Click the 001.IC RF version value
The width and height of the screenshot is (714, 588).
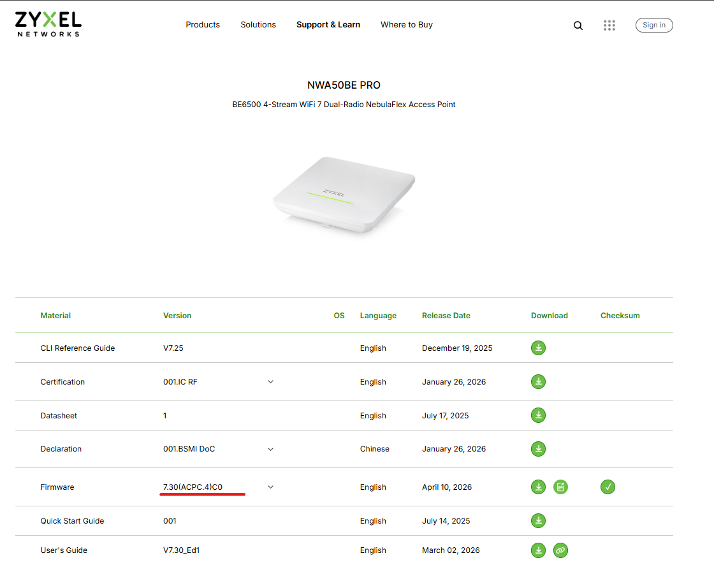tap(180, 381)
